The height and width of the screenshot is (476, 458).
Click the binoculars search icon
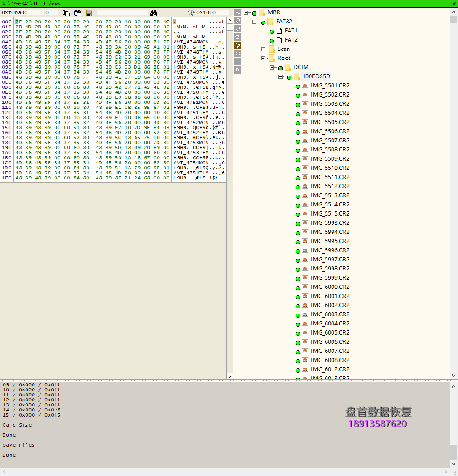point(154,13)
